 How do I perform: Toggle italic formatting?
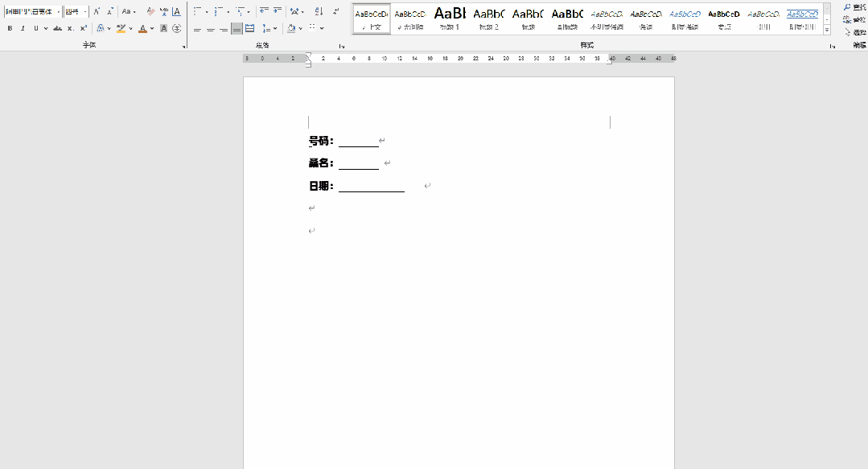(23, 28)
